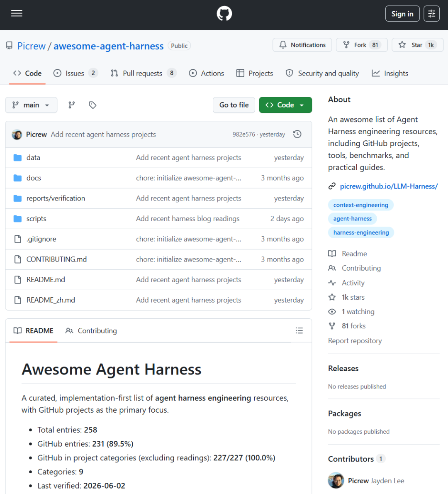Image resolution: width=448 pixels, height=494 pixels.
Task: Open the README outline list icon
Action: click(x=299, y=330)
